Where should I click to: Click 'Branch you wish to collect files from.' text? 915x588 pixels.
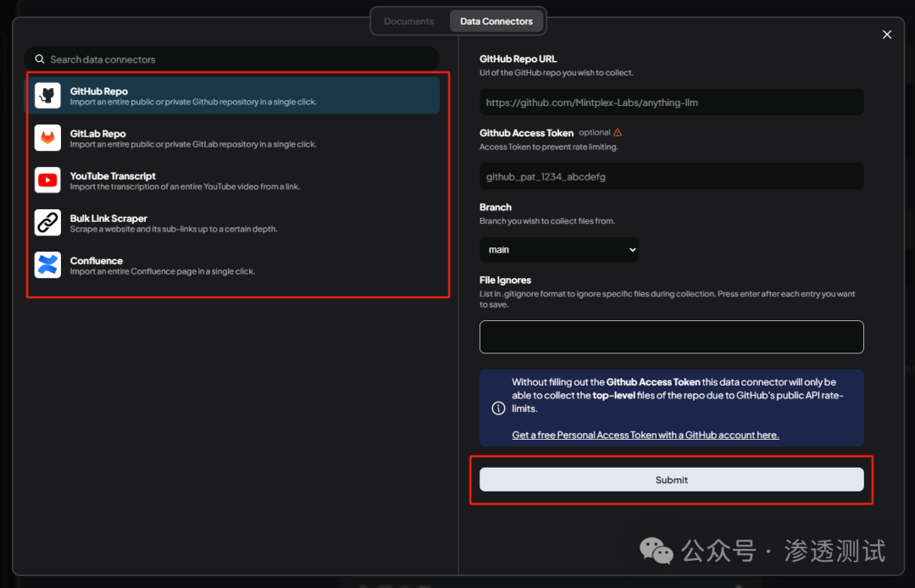click(547, 221)
